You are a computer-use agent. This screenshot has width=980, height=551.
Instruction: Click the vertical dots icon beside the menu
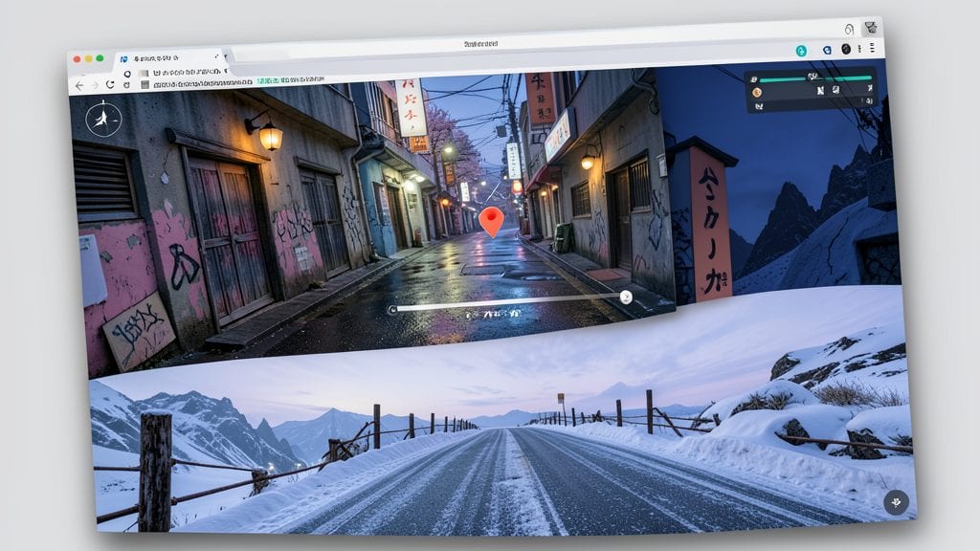(859, 48)
